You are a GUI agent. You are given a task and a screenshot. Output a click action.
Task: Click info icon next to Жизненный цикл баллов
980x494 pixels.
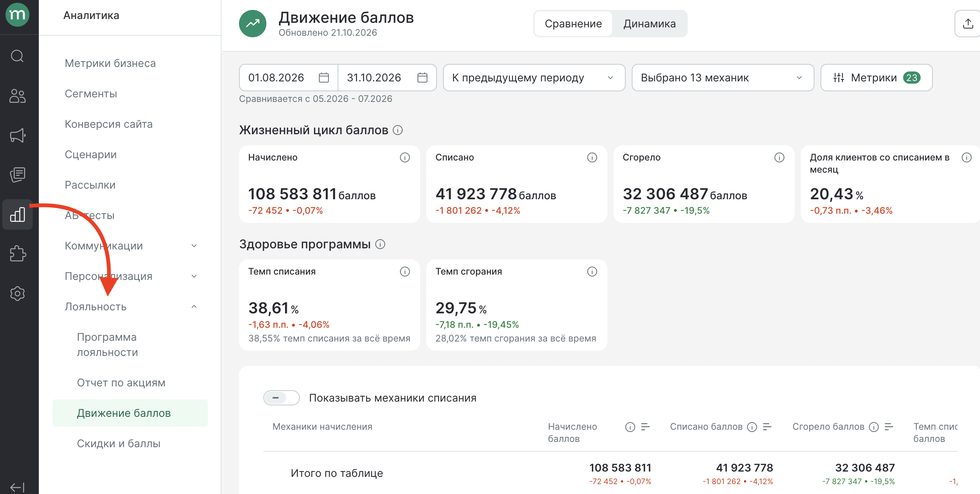[x=398, y=130]
